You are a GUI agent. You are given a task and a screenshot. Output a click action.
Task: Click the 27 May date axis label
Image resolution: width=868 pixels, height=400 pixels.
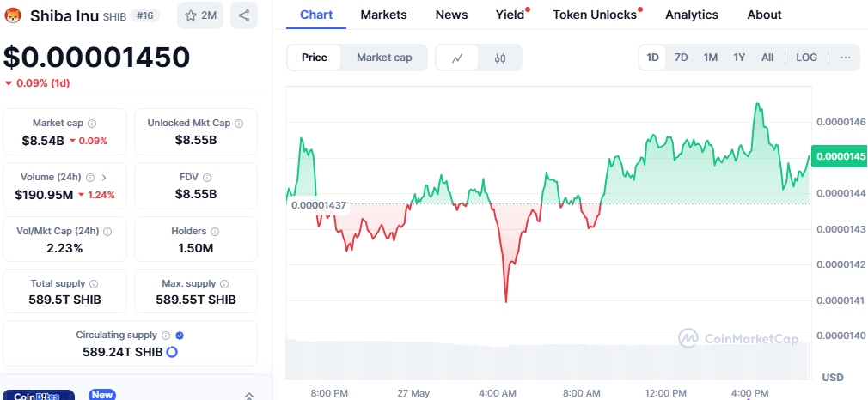click(413, 393)
